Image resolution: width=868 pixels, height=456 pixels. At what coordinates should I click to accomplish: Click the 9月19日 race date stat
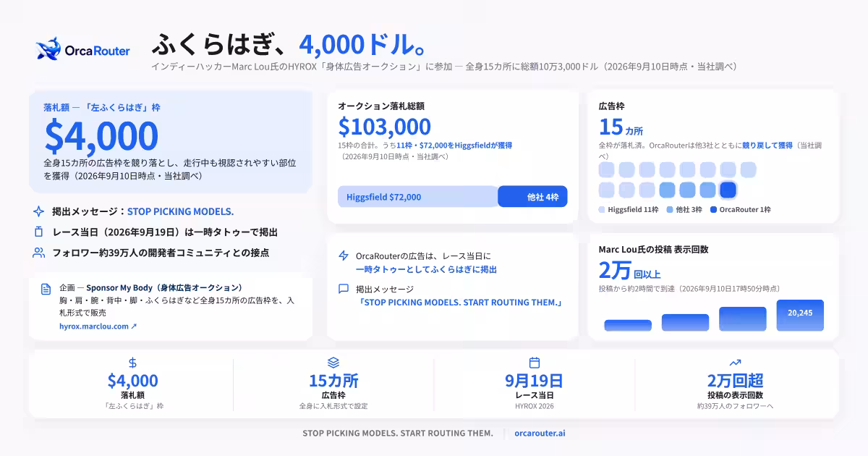pos(534,381)
